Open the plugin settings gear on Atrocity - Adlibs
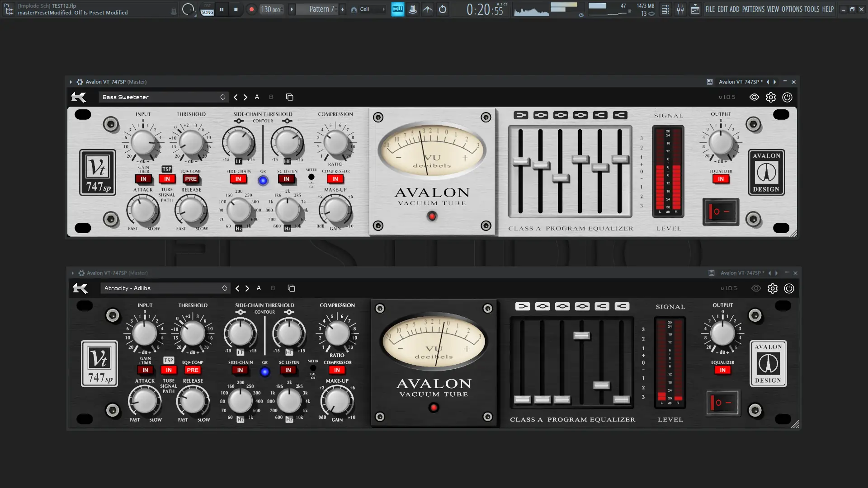The image size is (868, 488). pos(773,288)
